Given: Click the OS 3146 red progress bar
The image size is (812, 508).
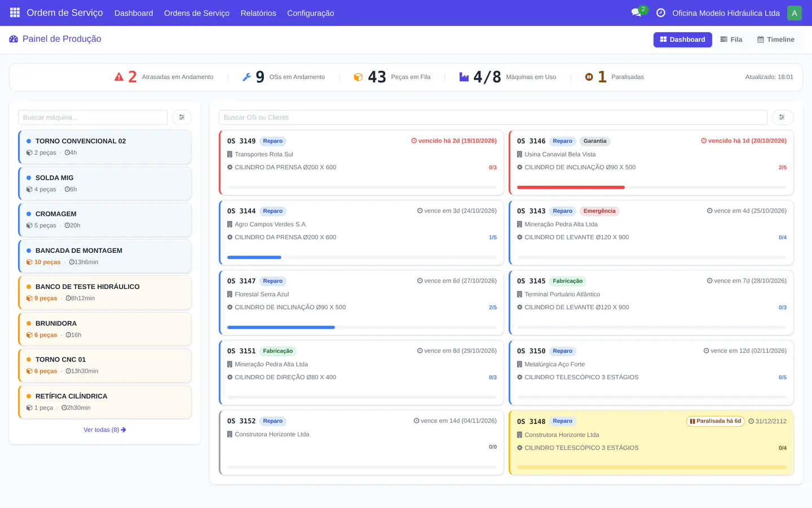Looking at the screenshot, I should pyautogui.click(x=571, y=187).
